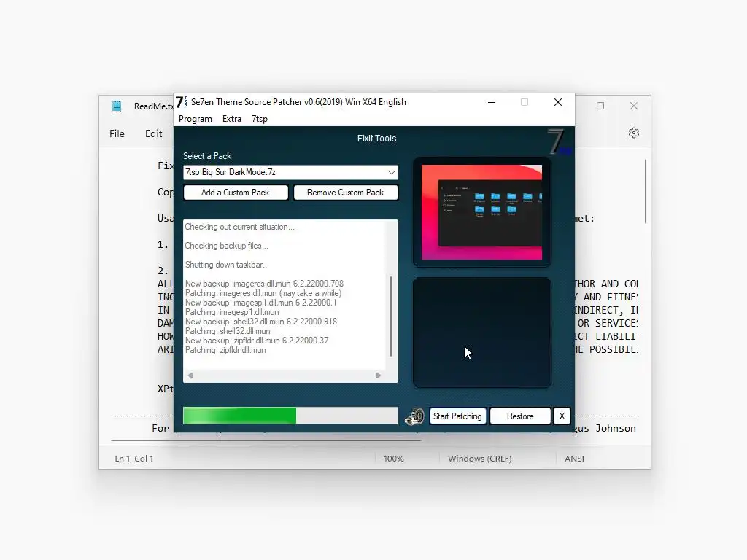This screenshot has height=560, width=747.
Task: Click 'New backup: shell32.dll.mun' log line
Action: click(261, 322)
